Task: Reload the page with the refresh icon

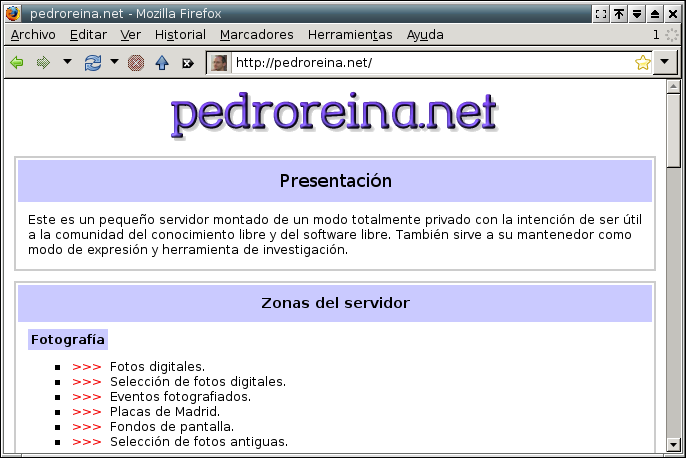Action: (x=93, y=63)
